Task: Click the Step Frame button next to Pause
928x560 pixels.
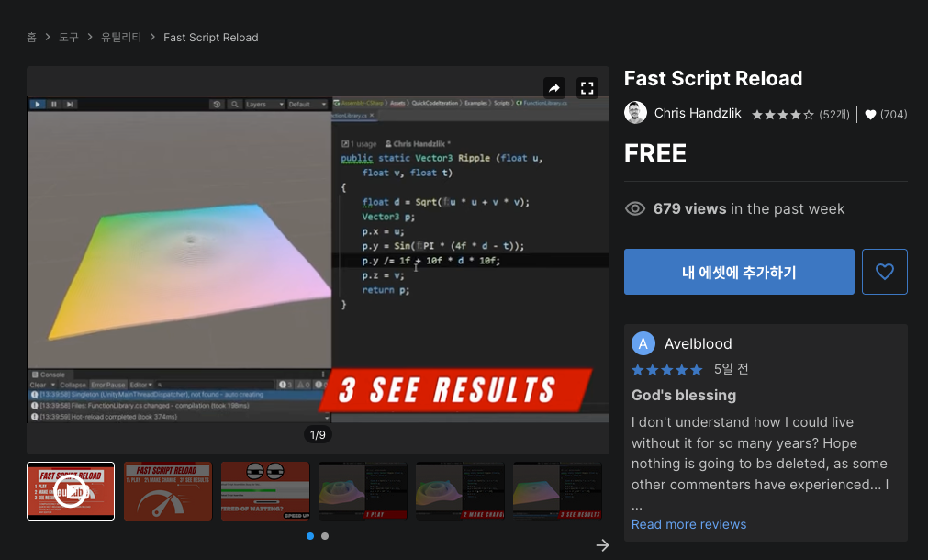Action: (70, 104)
